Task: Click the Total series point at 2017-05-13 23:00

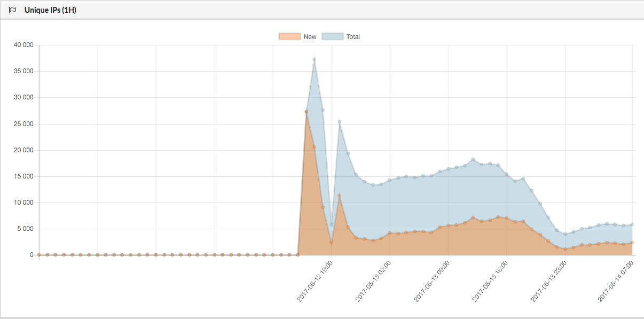Action: click(x=565, y=234)
